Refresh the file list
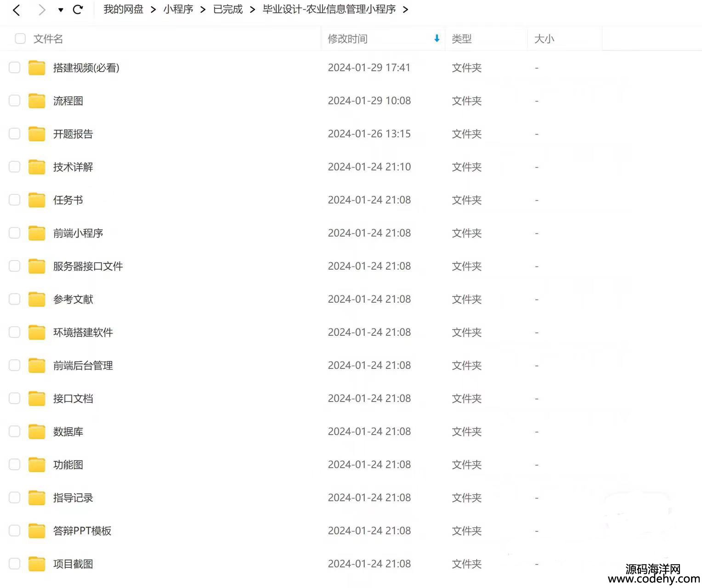Image resolution: width=702 pixels, height=588 pixels. [x=78, y=9]
